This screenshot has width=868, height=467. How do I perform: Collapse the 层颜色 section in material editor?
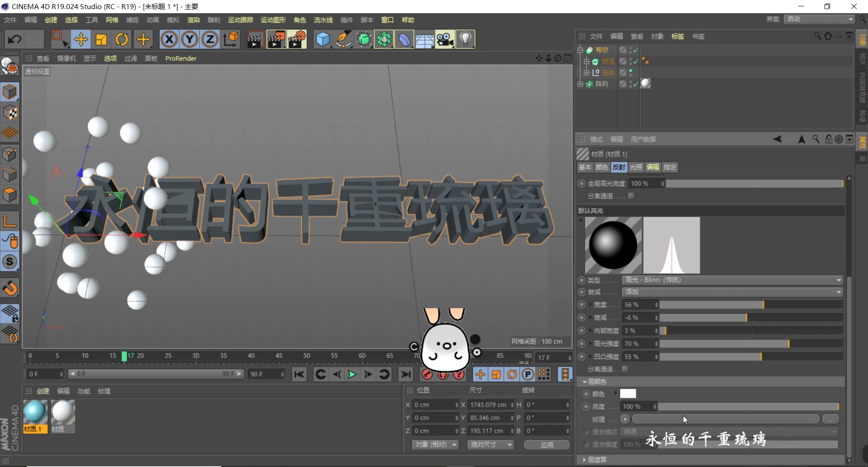[x=585, y=382]
